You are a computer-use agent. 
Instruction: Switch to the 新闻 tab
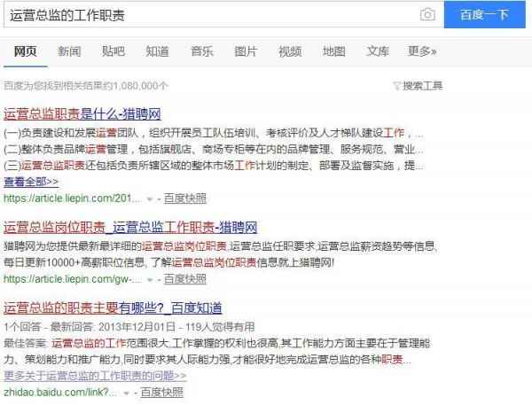[x=69, y=51]
